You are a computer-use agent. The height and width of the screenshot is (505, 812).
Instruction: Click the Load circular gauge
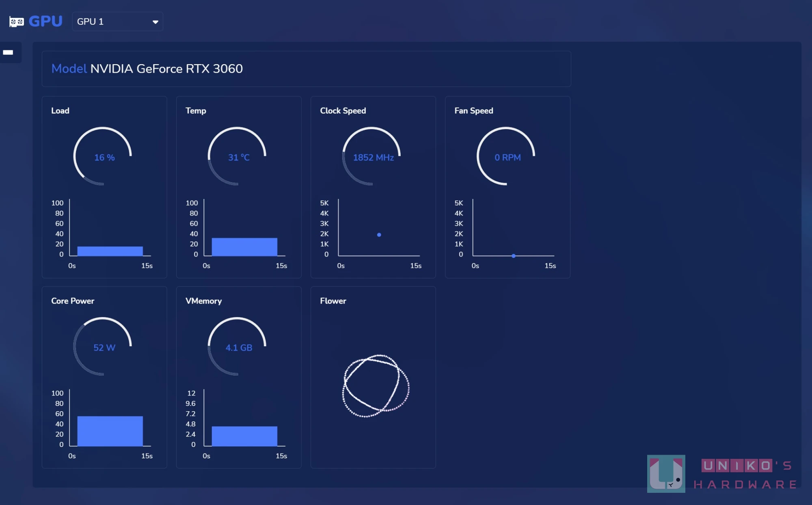point(103,157)
